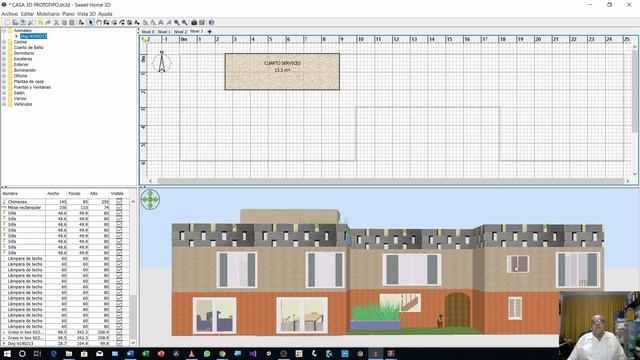Add a new level with the plus tab
This screenshot has height=360, width=640.
pos(209,31)
